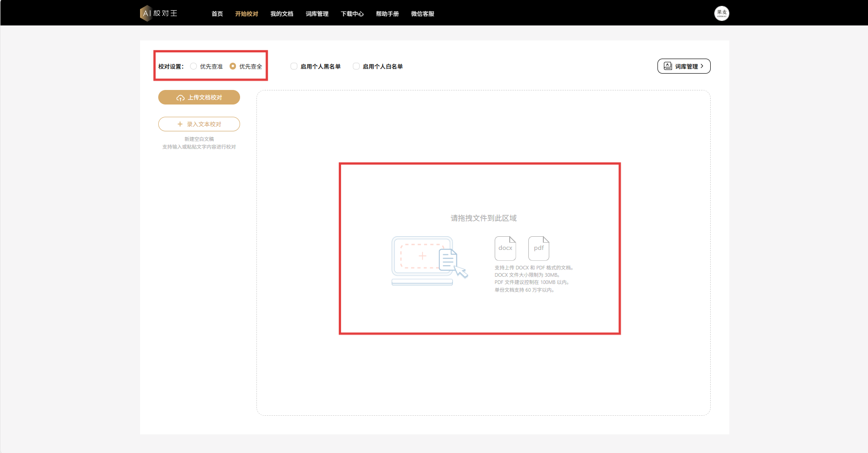This screenshot has width=868, height=453.
Task: Go to 首页 in the navigation bar
Action: [217, 14]
